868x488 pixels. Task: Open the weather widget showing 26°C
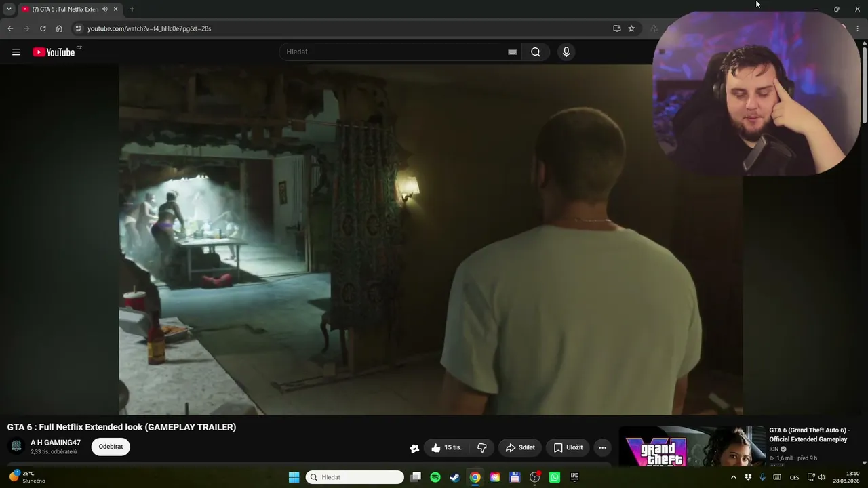[x=27, y=477]
